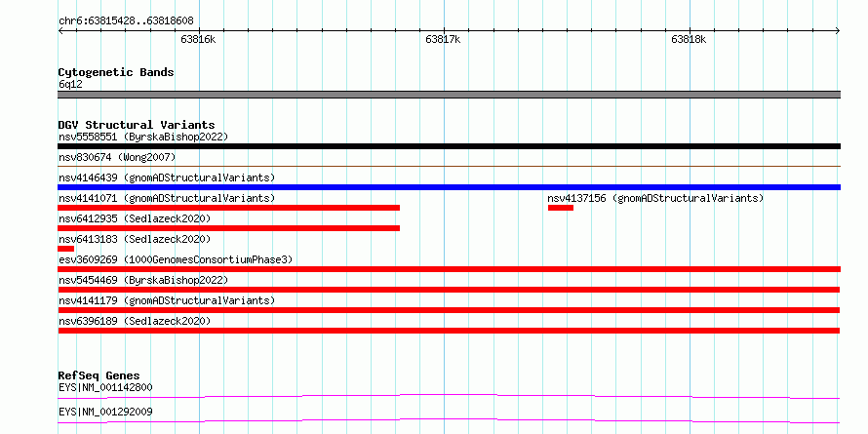Click the chr6:63815428..63818608 region label
The width and height of the screenshot is (868, 434).
(126, 21)
